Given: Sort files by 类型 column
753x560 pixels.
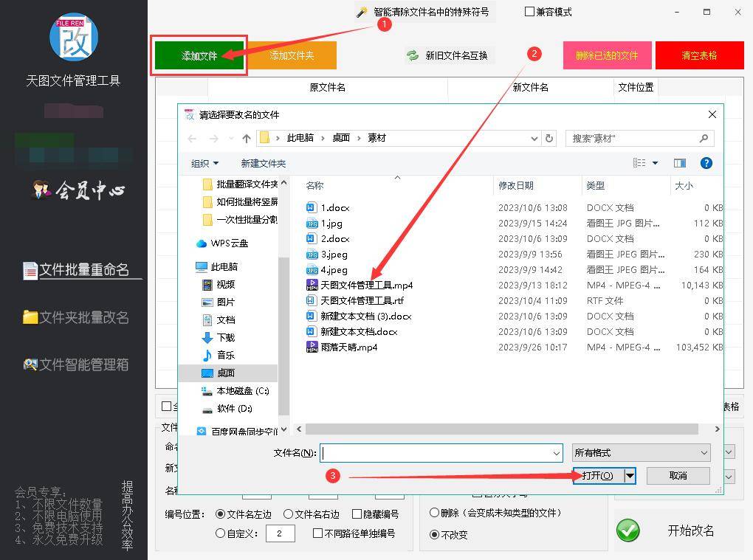Looking at the screenshot, I should pos(596,186).
